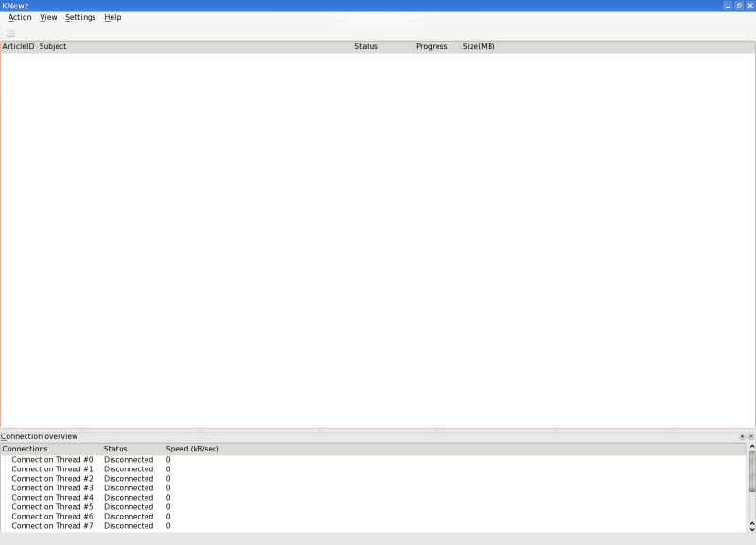Click the speed value of Connection Thread #3
Viewport: 756px width, 545px height.
[168, 488]
